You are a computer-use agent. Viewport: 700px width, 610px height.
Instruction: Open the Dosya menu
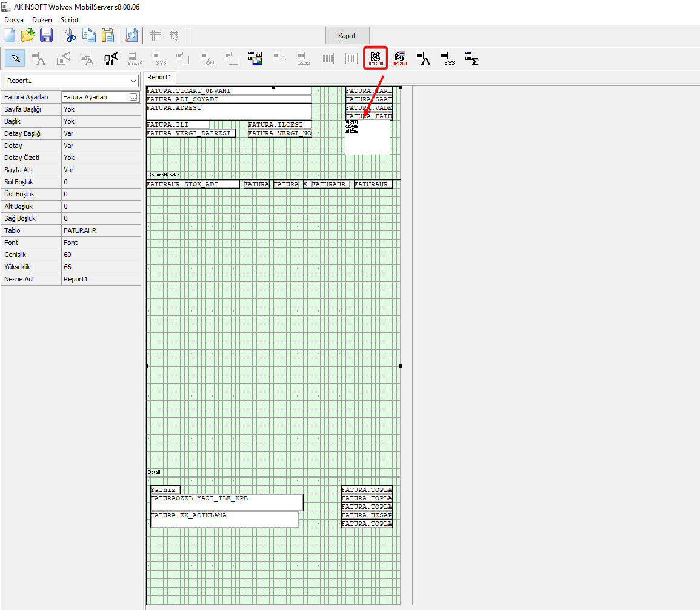coord(14,20)
